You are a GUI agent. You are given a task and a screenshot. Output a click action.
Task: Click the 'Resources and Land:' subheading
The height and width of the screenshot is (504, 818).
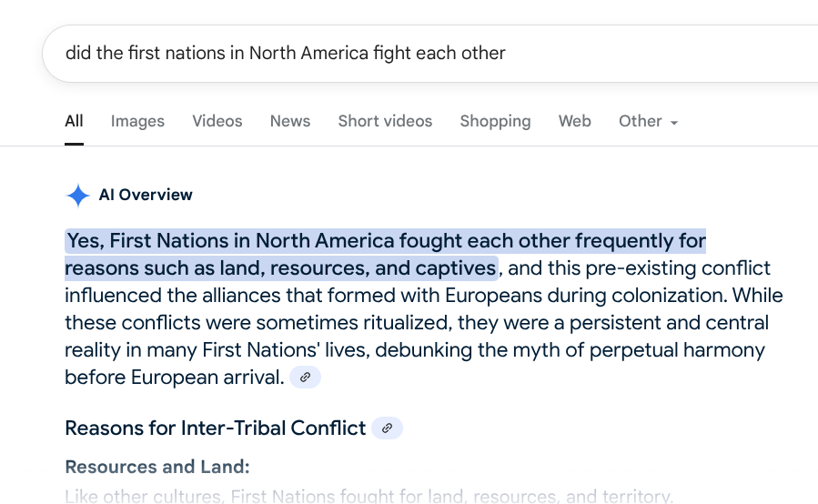pos(157,467)
